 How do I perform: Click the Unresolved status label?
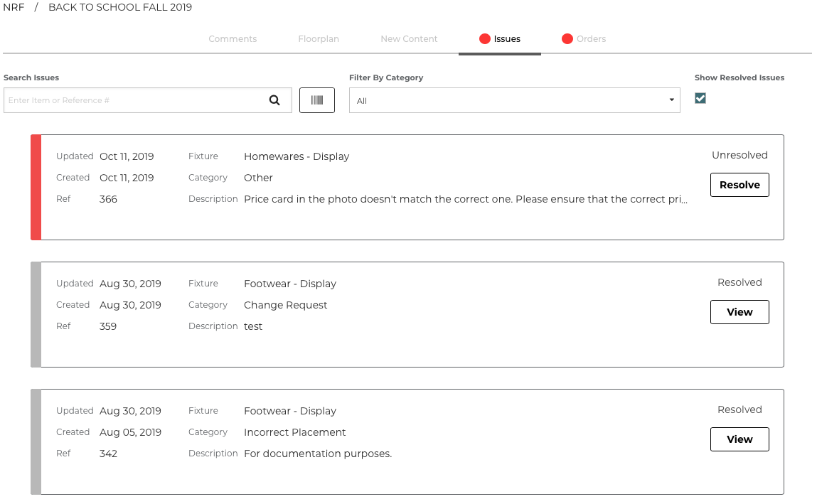point(739,155)
